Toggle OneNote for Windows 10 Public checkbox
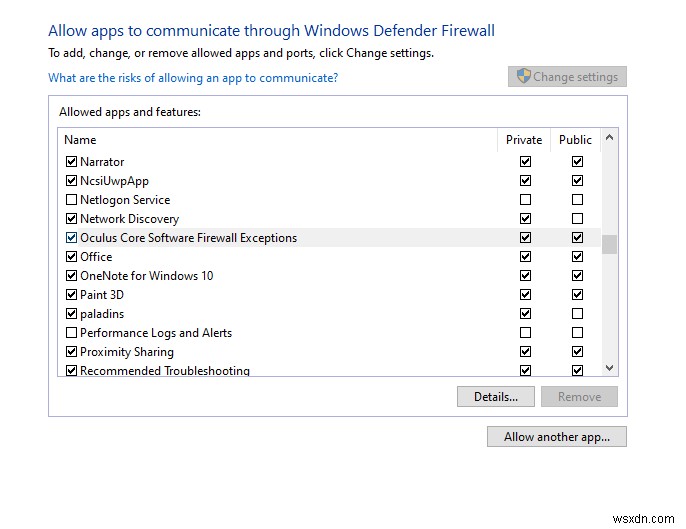 point(578,276)
